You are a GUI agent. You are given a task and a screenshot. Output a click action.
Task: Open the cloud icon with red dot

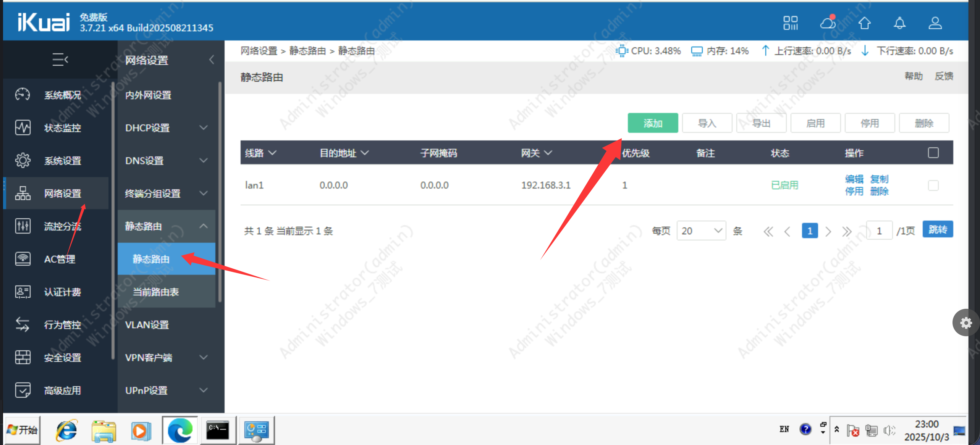(x=828, y=23)
